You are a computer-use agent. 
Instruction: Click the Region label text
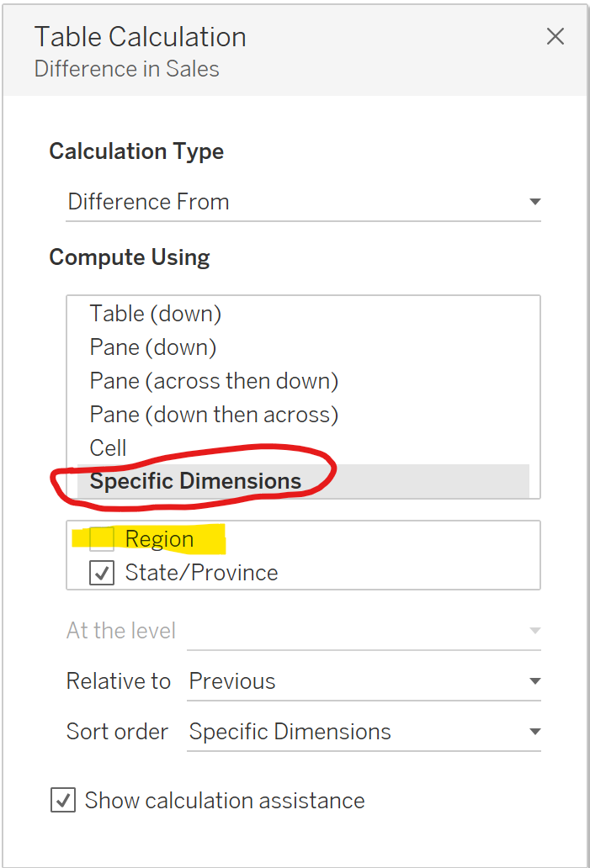point(159,539)
